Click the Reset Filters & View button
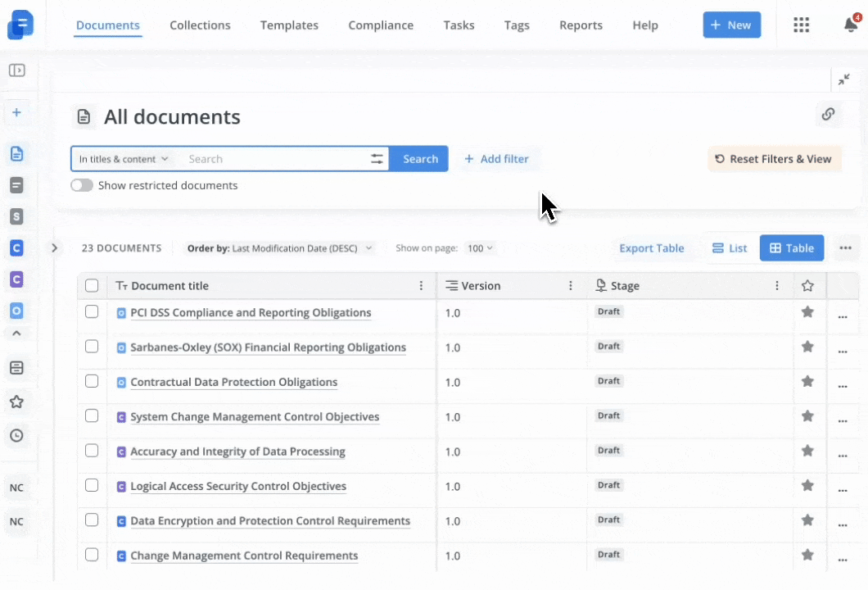The width and height of the screenshot is (868, 590). (774, 159)
